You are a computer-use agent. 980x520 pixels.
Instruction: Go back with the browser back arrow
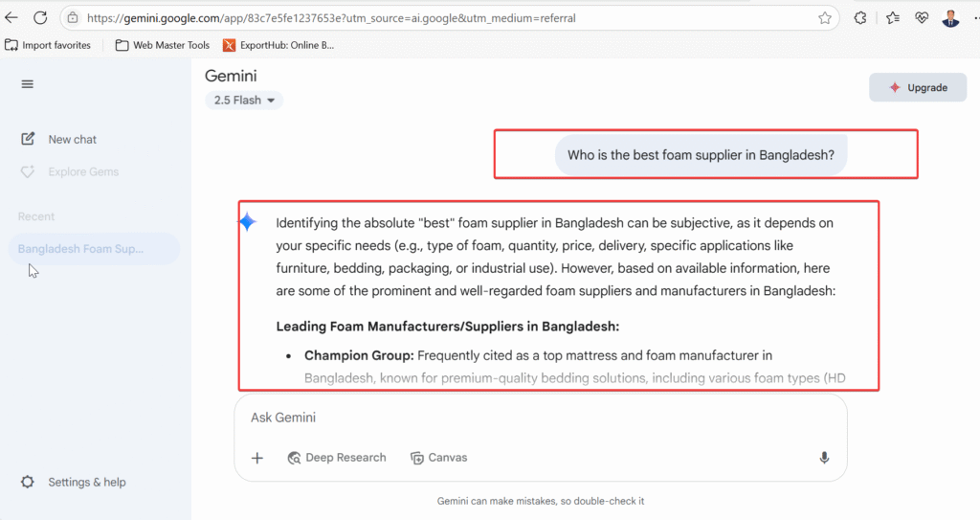(x=11, y=18)
